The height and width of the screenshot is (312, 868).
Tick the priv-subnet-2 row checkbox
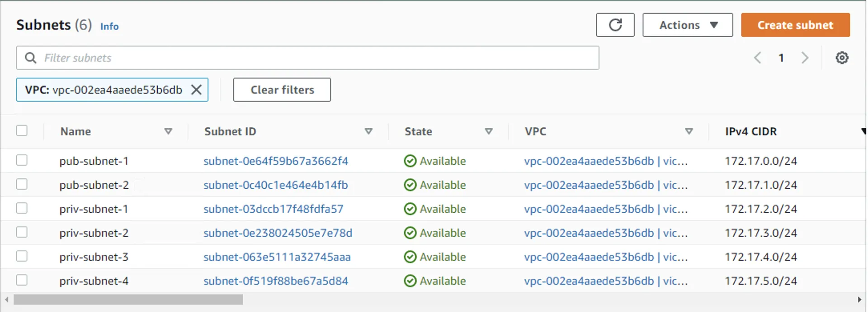[x=22, y=232]
